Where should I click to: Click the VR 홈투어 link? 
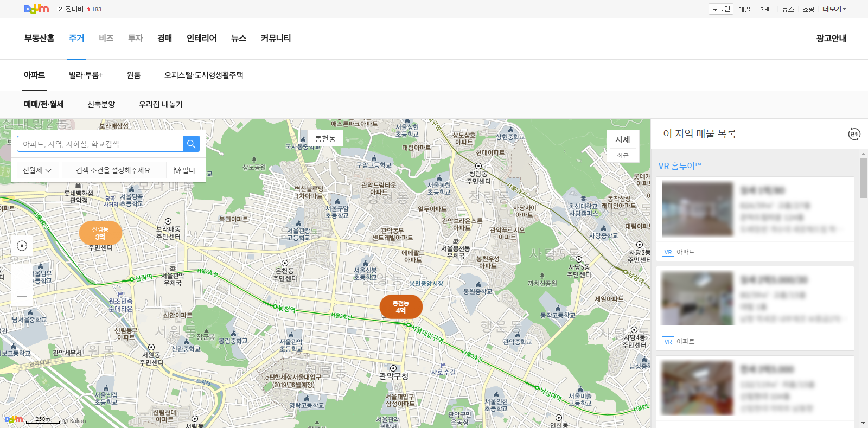pyautogui.click(x=680, y=166)
